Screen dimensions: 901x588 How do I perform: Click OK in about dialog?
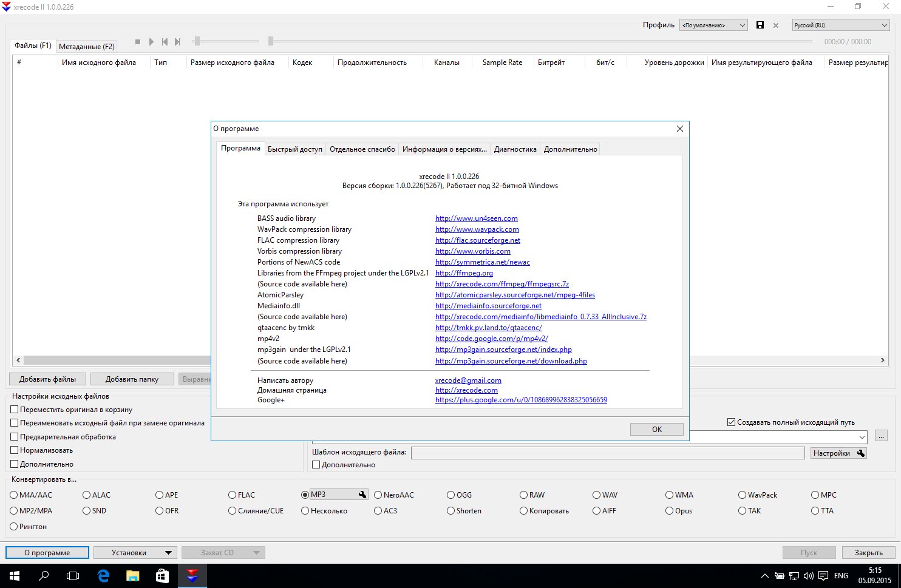pos(657,430)
